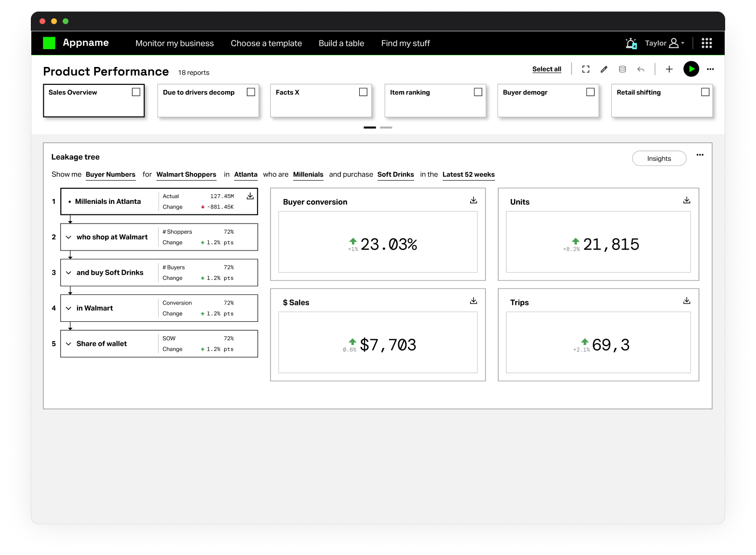The width and height of the screenshot is (756, 555).
Task: Click the fullscreen expand icon
Action: click(586, 69)
